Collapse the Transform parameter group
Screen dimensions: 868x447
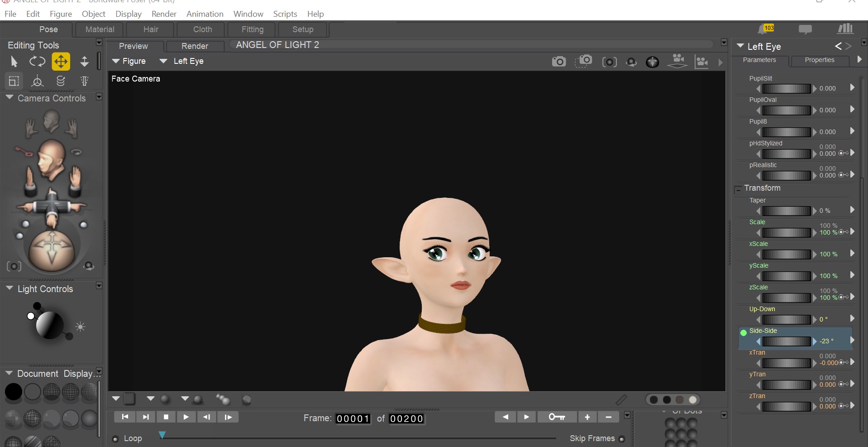pyautogui.click(x=738, y=189)
